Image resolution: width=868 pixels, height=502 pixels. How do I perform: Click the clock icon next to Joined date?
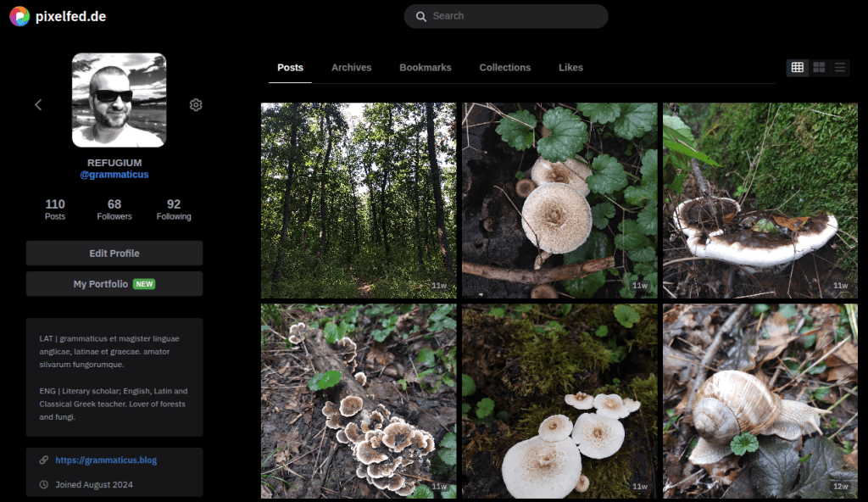[44, 485]
